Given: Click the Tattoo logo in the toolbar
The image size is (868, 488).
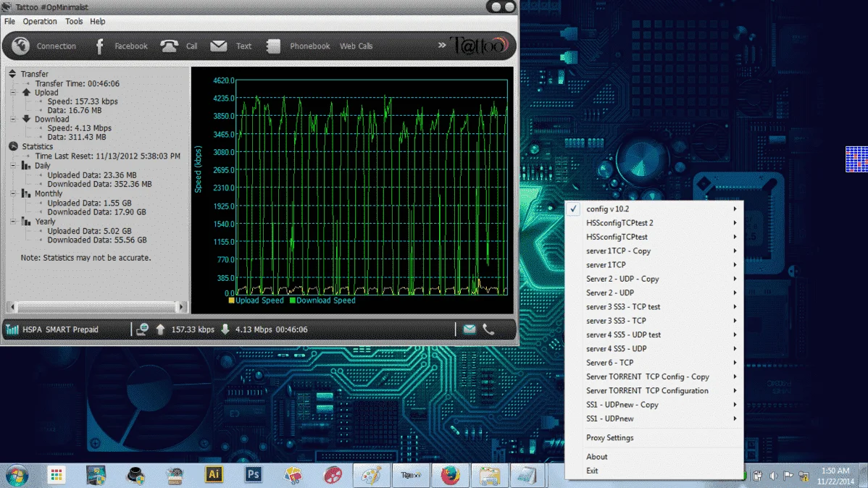Looking at the screenshot, I should [x=478, y=46].
